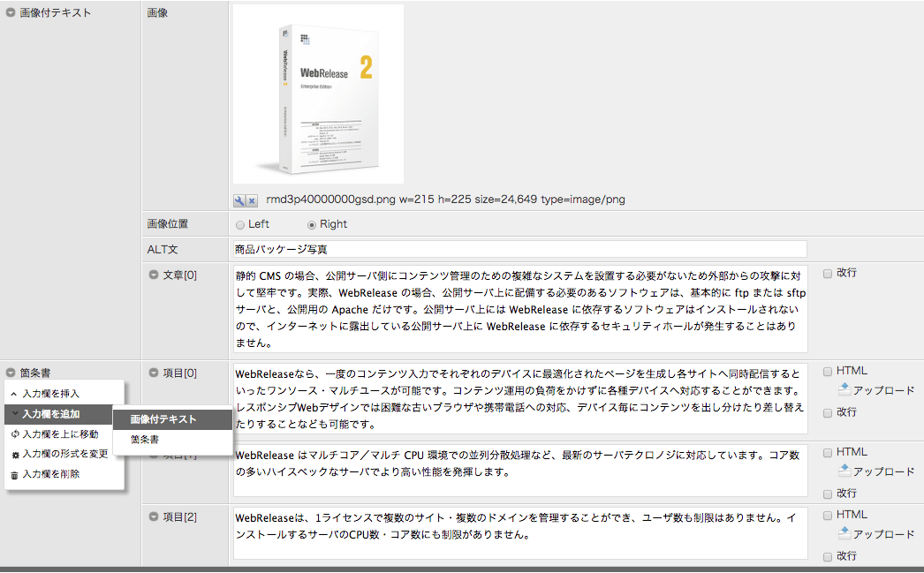Image resolution: width=924 pixels, height=573 pixels.
Task: Click the WebRelease 2 package thumbnail
Action: tap(318, 94)
